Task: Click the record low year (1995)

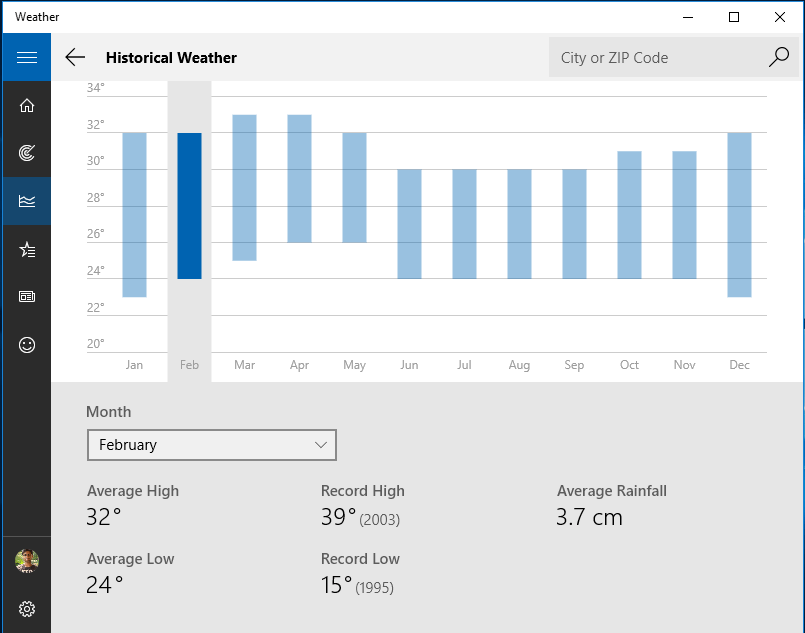Action: coord(374,588)
